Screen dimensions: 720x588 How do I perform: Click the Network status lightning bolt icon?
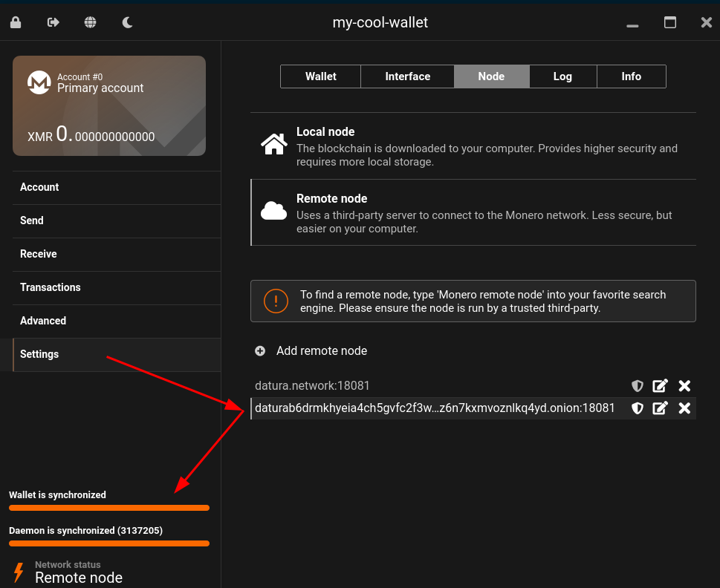19,572
